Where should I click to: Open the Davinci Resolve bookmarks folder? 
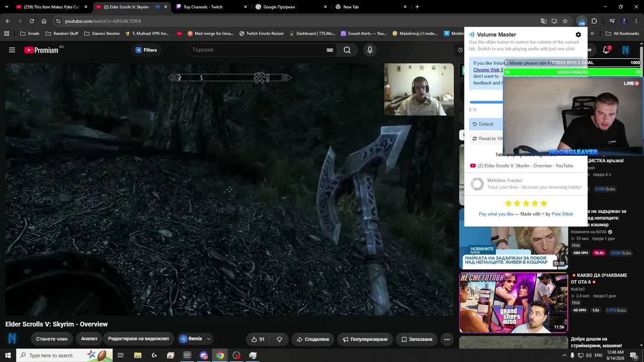coord(102,34)
